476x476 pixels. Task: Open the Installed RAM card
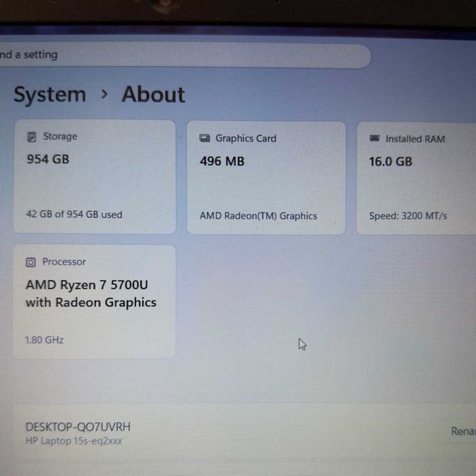[x=416, y=178]
